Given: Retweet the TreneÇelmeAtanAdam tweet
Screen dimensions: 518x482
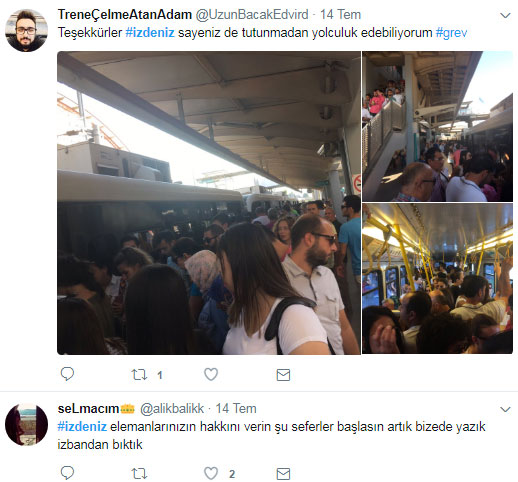Looking at the screenshot, I should pyautogui.click(x=139, y=375).
